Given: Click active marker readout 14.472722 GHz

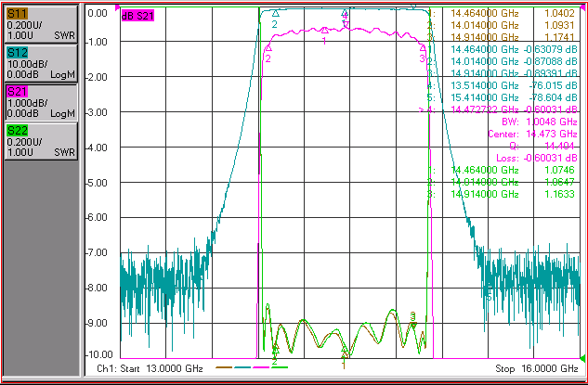Looking at the screenshot, I should tap(485, 109).
